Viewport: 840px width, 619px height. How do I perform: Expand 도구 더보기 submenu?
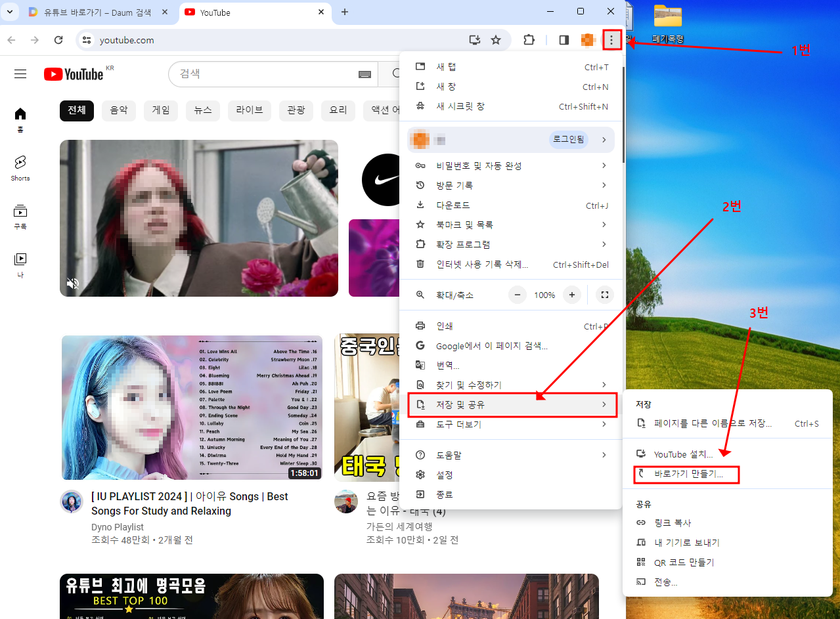click(x=511, y=425)
